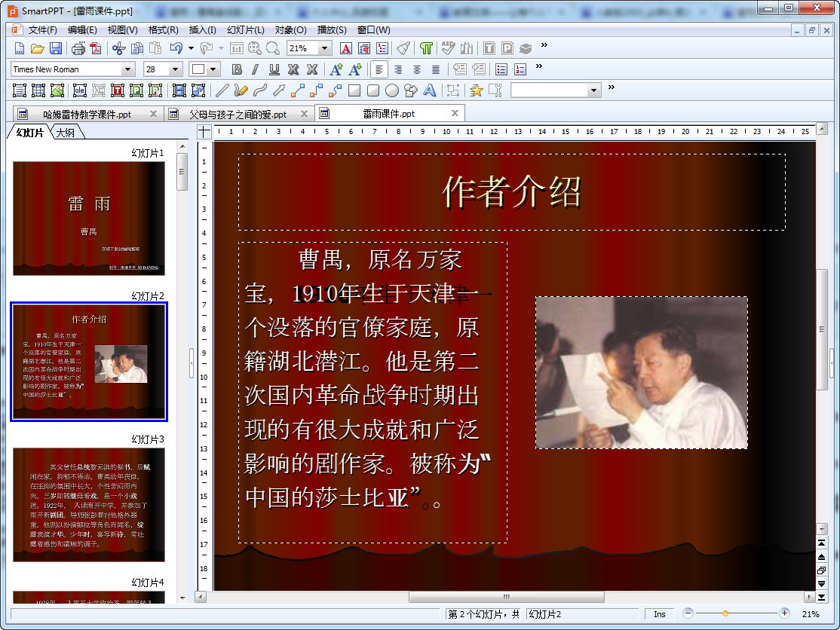Insert a table frame
This screenshot has width=840, height=630.
[x=38, y=90]
